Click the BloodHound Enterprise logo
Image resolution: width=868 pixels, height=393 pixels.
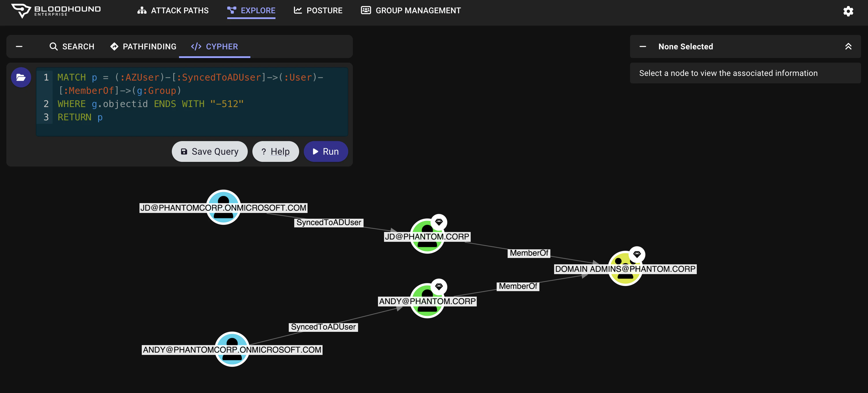56,10
